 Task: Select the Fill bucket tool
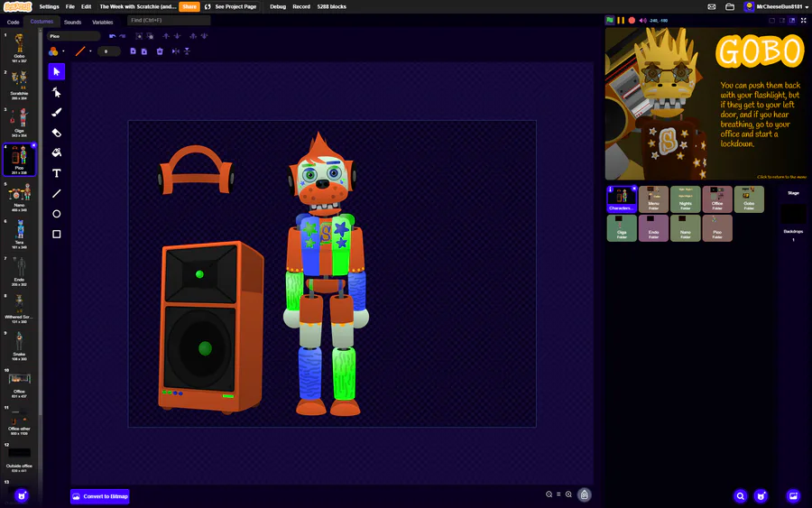pyautogui.click(x=57, y=152)
